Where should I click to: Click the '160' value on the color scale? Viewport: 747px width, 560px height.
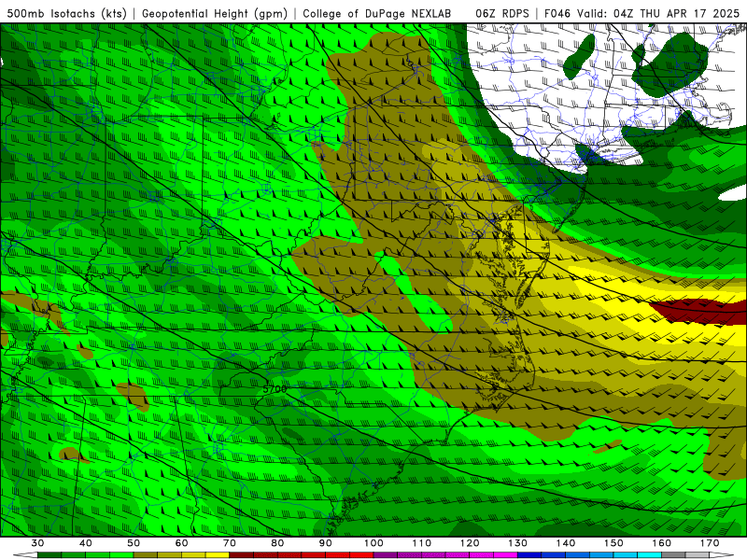pyautogui.click(x=662, y=543)
